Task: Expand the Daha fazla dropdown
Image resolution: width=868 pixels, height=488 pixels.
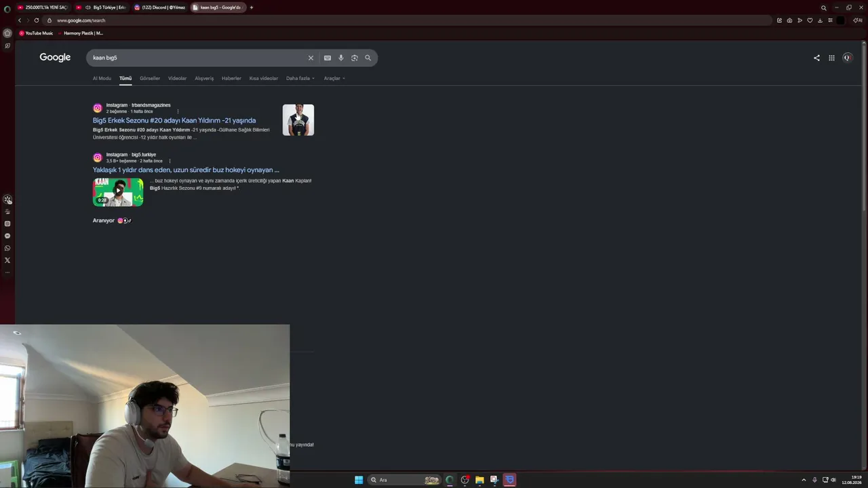Action: 300,78
